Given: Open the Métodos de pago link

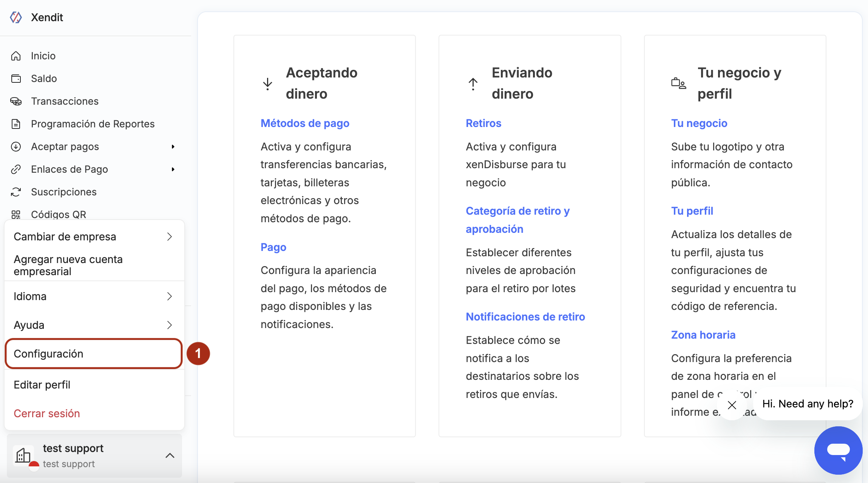Looking at the screenshot, I should tap(305, 123).
